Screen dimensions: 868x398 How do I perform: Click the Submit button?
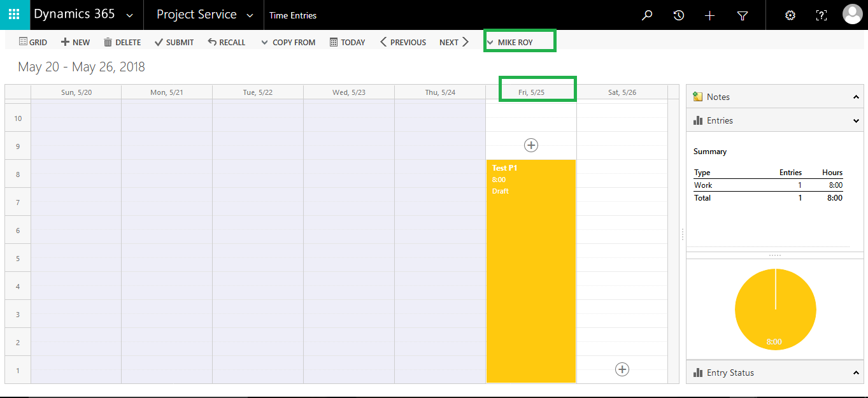tap(174, 42)
